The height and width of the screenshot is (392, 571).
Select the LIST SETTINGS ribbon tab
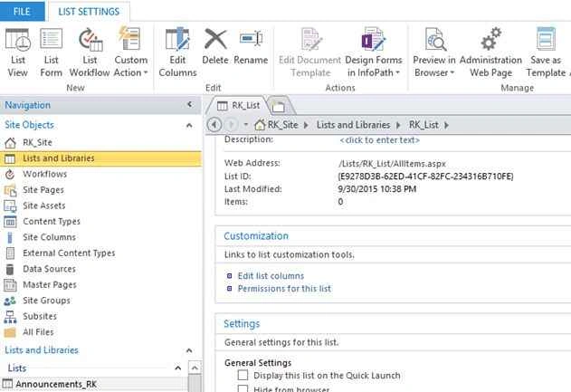coord(89,11)
